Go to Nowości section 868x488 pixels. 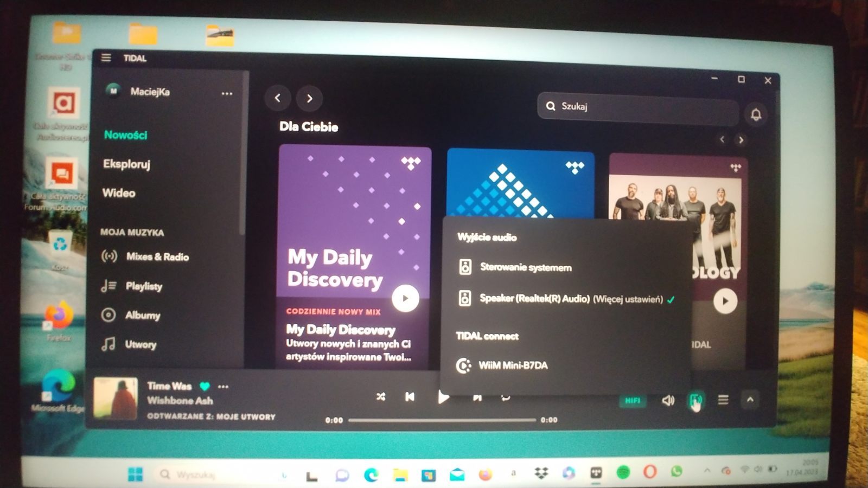pos(125,135)
